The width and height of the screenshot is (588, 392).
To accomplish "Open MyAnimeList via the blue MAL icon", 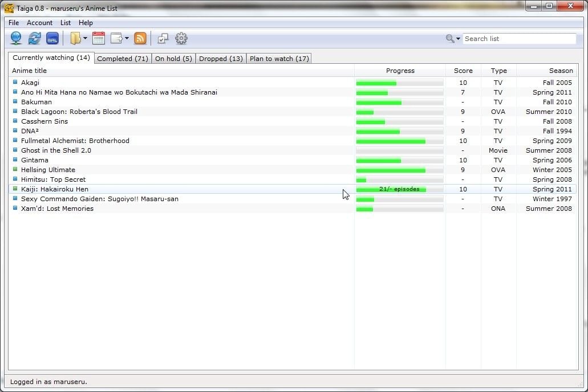I will pos(52,38).
